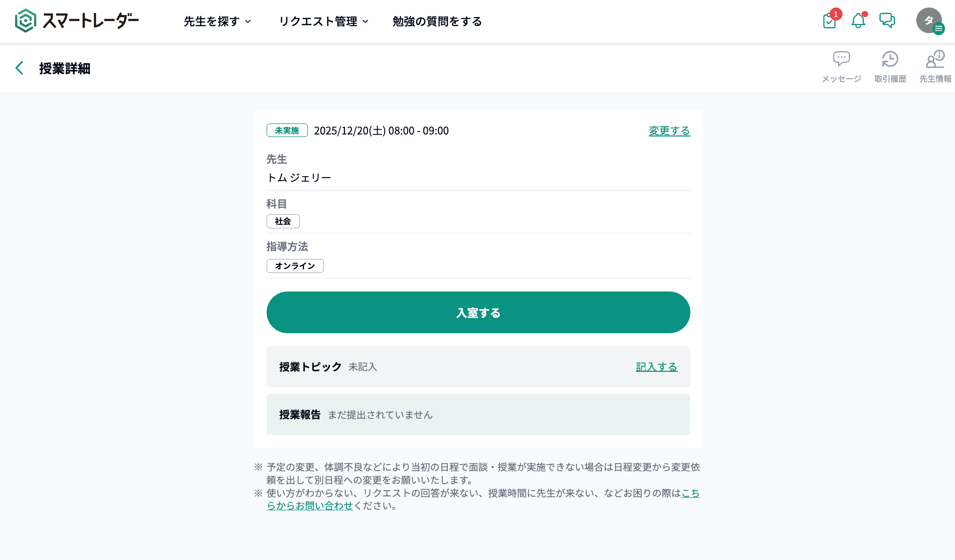The width and height of the screenshot is (955, 560).
Task: Click 記入する link for 授業トピック
Action: tap(656, 367)
